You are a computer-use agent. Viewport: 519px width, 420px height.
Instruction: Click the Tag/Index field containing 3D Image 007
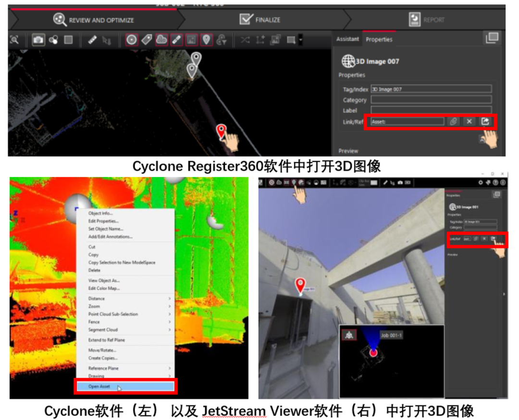click(x=431, y=89)
